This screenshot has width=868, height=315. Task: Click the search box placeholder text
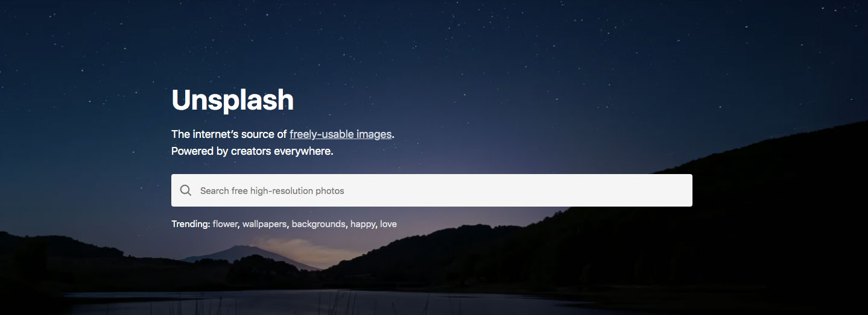coord(272,190)
